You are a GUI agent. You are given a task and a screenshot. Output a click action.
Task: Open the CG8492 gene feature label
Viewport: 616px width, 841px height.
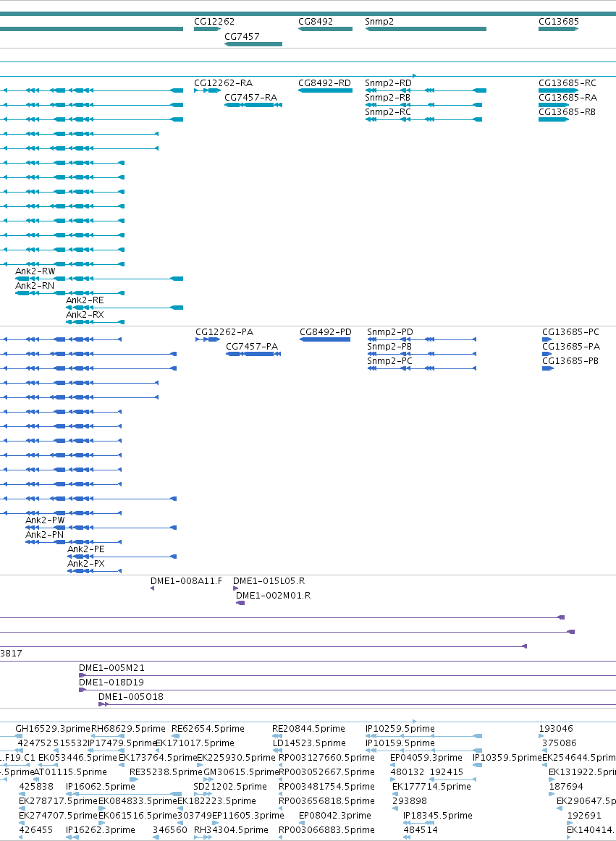(x=316, y=22)
